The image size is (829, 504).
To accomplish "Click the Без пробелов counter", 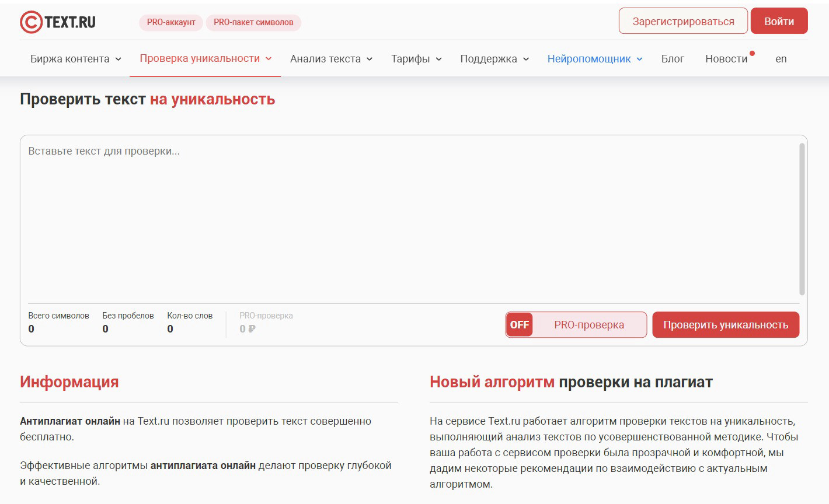I will pyautogui.click(x=128, y=322).
